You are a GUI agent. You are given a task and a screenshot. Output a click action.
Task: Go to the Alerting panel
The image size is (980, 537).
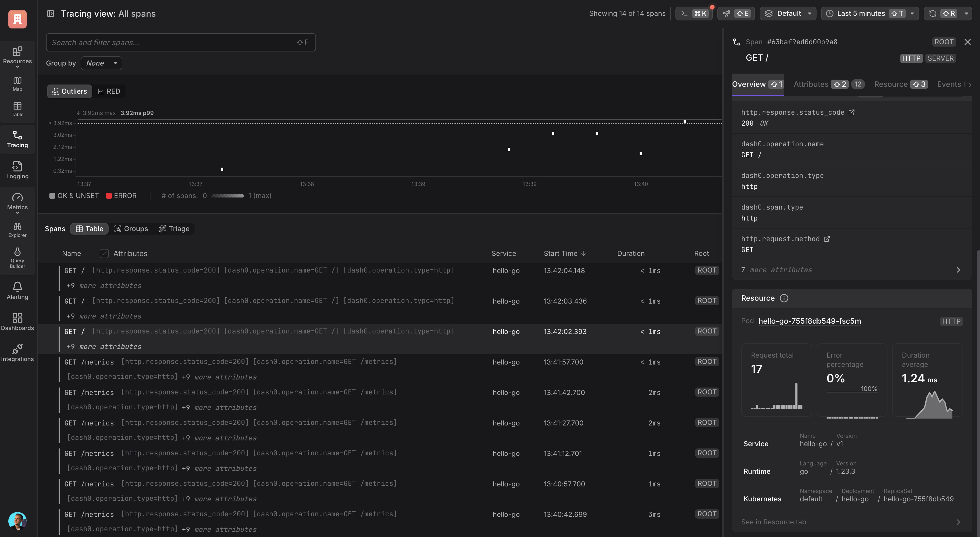coord(17,290)
